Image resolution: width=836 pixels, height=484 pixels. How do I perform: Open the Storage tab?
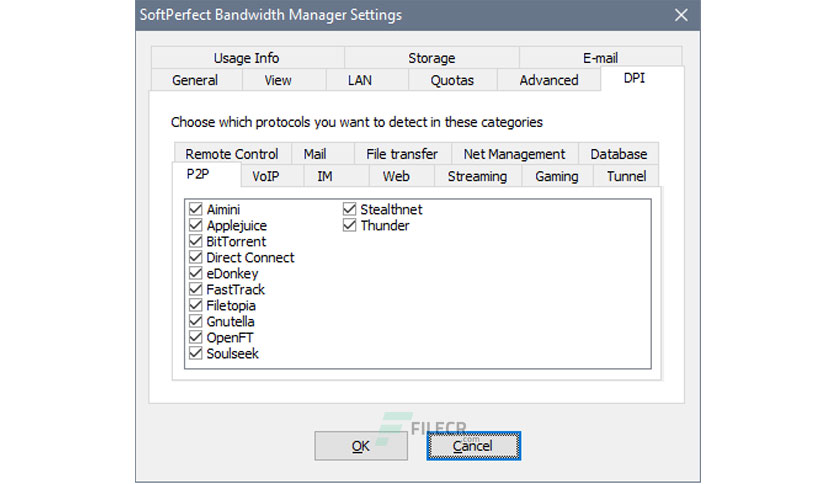pos(432,58)
